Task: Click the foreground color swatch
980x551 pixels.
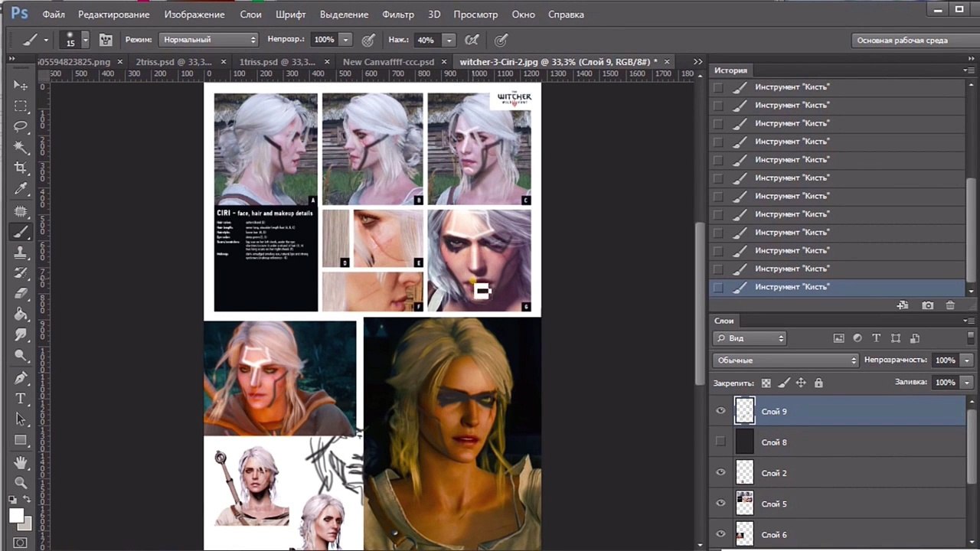Action: (x=16, y=515)
